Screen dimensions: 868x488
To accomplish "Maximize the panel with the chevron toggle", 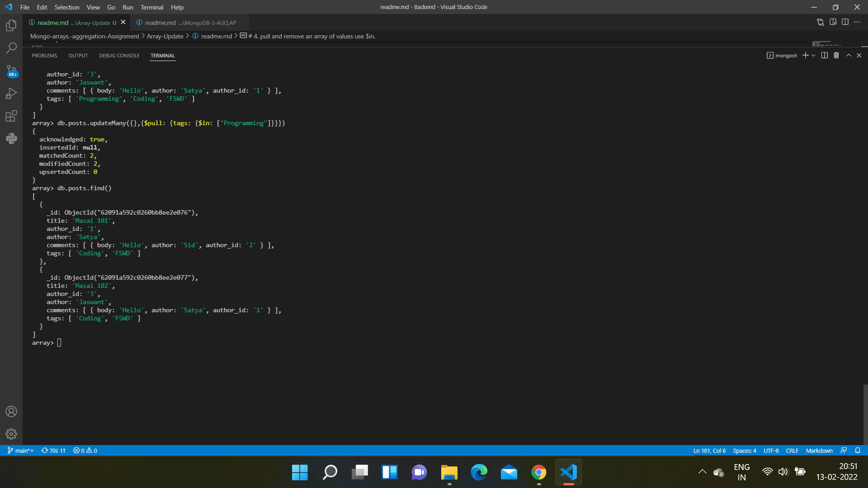I will 849,55.
